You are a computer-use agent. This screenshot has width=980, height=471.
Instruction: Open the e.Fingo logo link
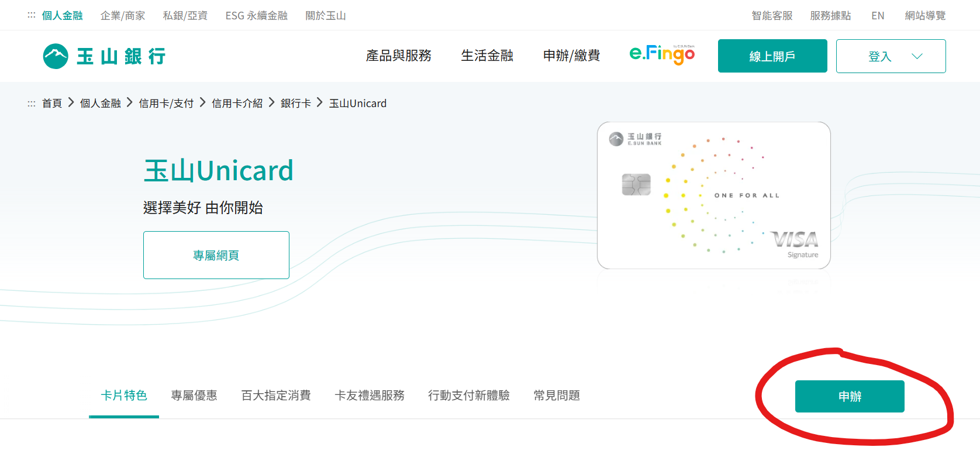coord(662,55)
